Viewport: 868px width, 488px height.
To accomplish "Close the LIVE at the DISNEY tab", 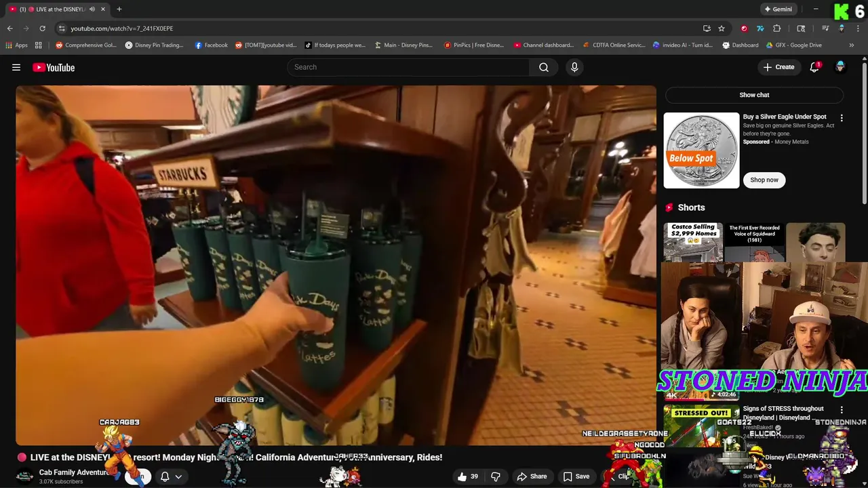I will point(103,9).
